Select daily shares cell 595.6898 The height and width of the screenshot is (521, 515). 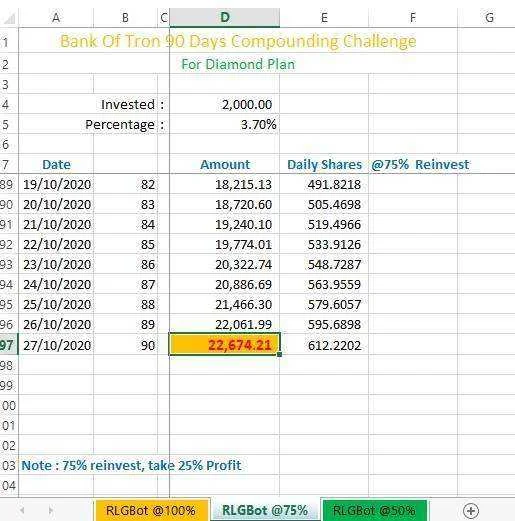[324, 324]
